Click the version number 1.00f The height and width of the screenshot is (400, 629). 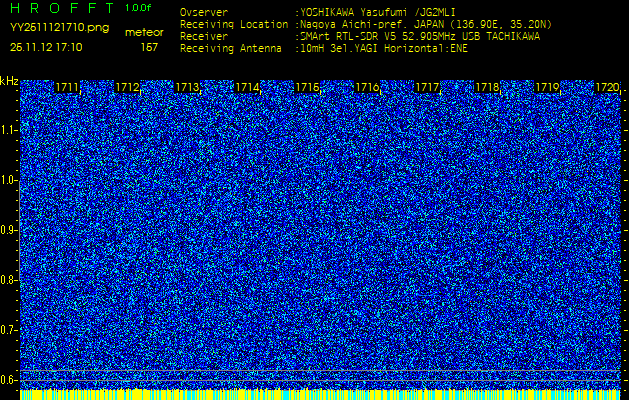(138, 8)
